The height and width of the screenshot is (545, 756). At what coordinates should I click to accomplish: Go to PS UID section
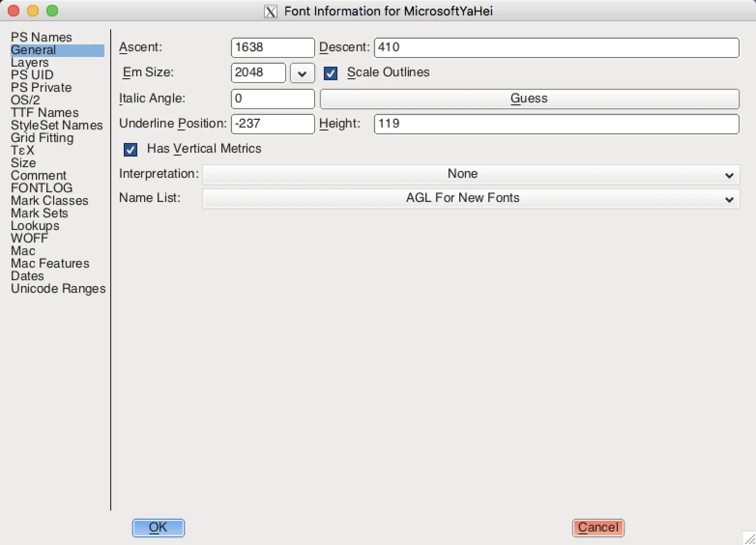32,75
